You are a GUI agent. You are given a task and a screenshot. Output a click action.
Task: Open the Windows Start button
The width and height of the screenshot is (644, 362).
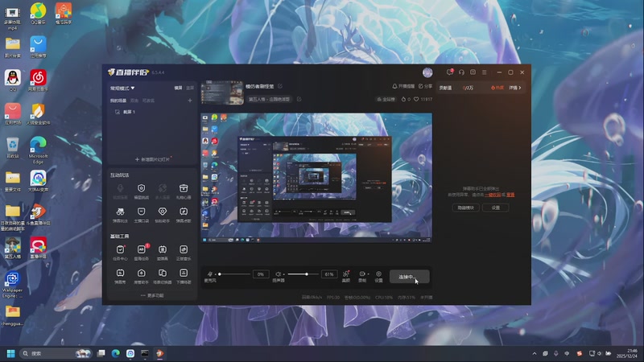[11, 353]
